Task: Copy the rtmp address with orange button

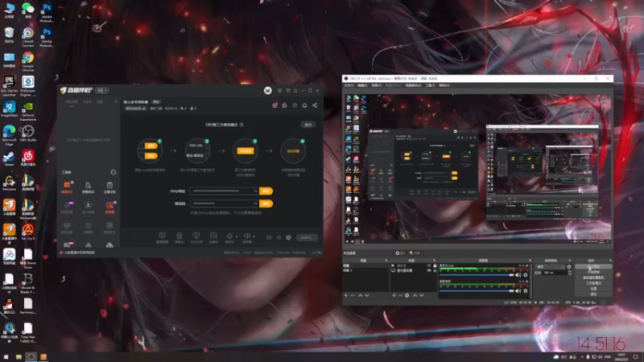Action: [x=266, y=191]
